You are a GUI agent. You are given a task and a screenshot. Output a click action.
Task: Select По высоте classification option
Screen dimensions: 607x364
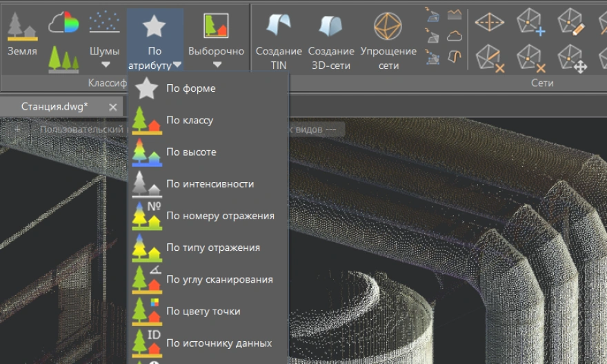pos(191,152)
